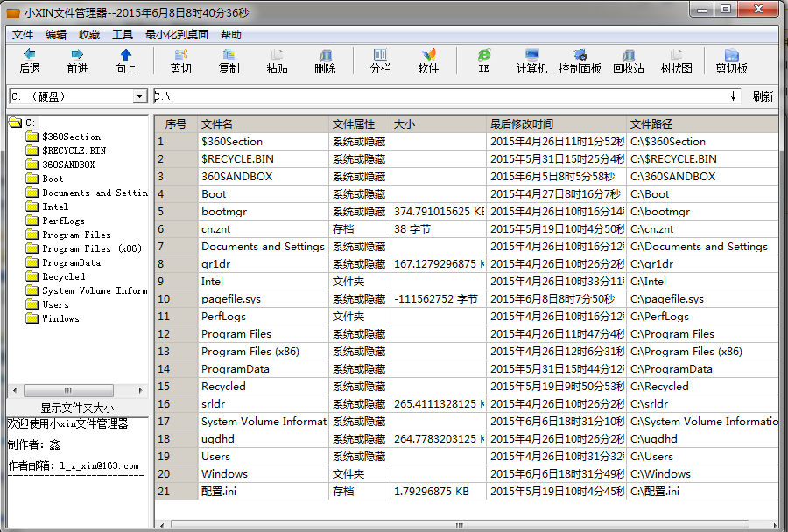
Task: Select the Users folder in the tree
Action: [x=55, y=304]
